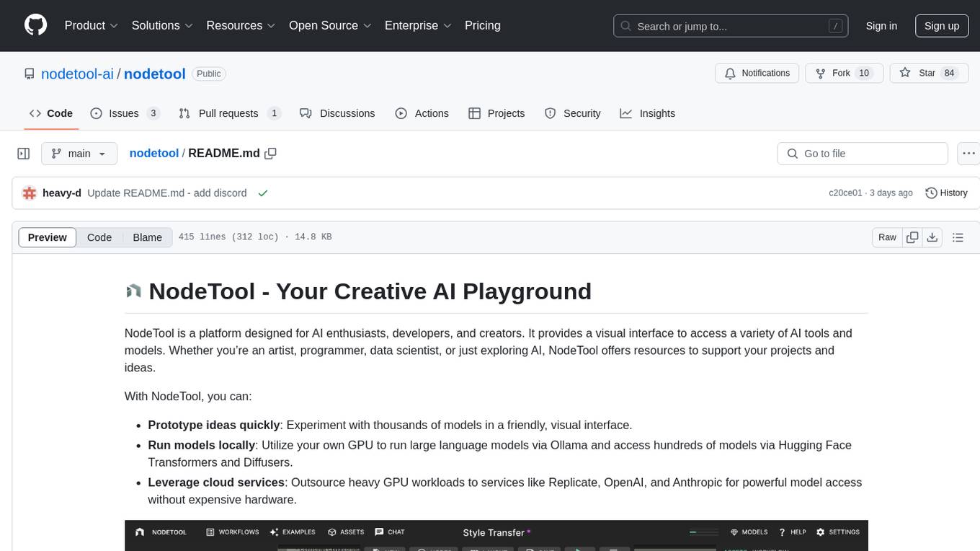Click Settings gear in NodeTool screenshot

pos(820,532)
